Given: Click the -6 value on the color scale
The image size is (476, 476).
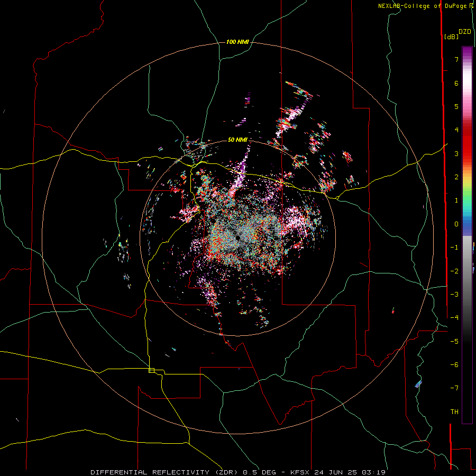Looking at the screenshot, I should tap(454, 365).
